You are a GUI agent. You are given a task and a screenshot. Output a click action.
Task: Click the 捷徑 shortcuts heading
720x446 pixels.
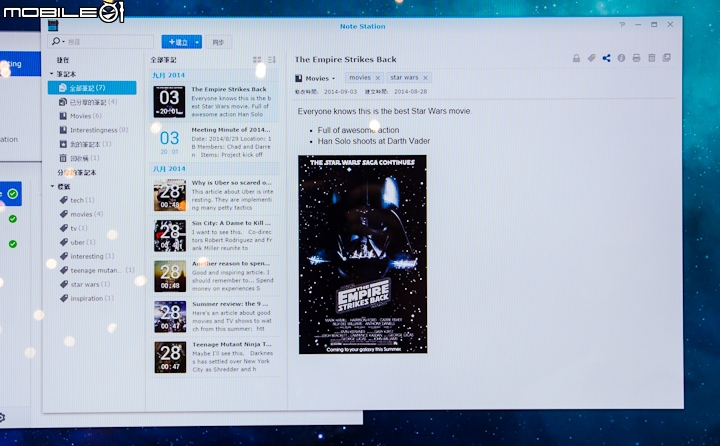(x=63, y=60)
